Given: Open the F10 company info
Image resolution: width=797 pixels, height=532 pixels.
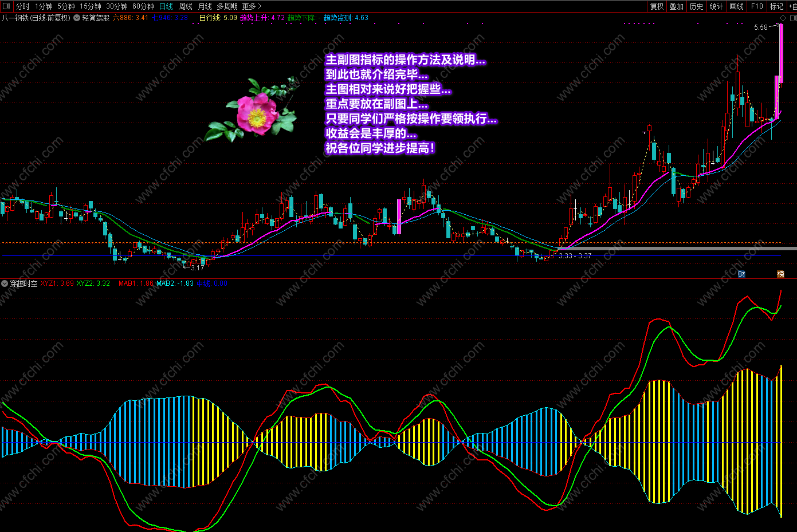Looking at the screenshot, I should [757, 6].
